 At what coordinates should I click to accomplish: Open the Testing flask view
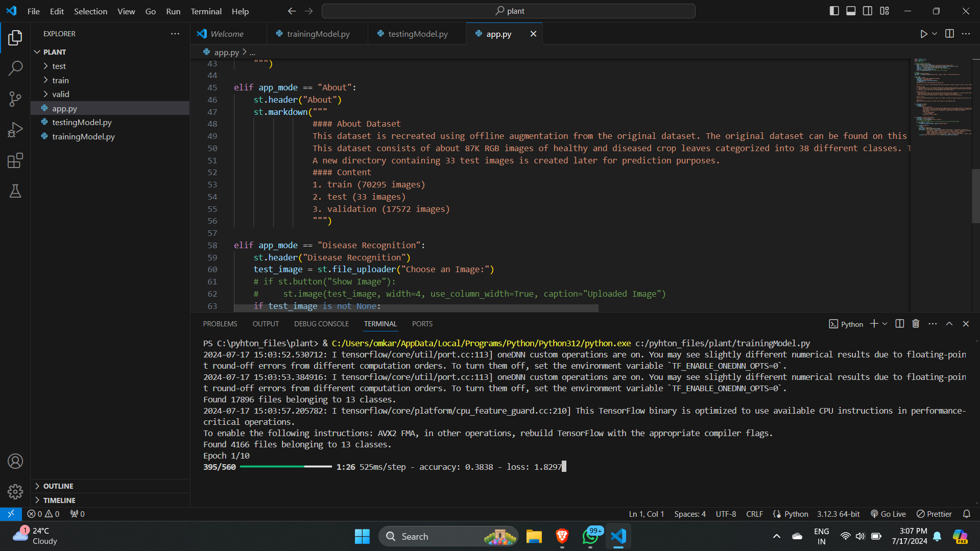pyautogui.click(x=15, y=191)
